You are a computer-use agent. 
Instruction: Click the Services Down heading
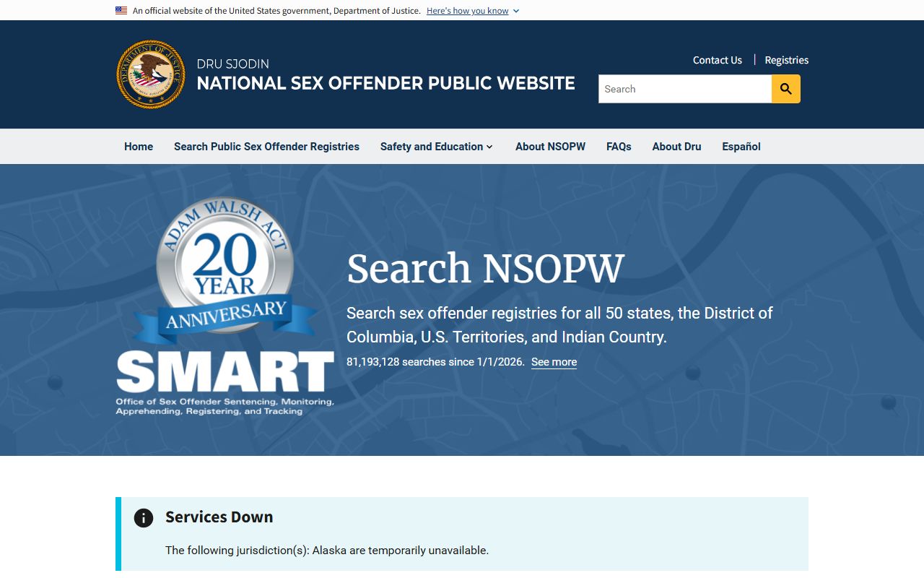pyautogui.click(x=219, y=517)
